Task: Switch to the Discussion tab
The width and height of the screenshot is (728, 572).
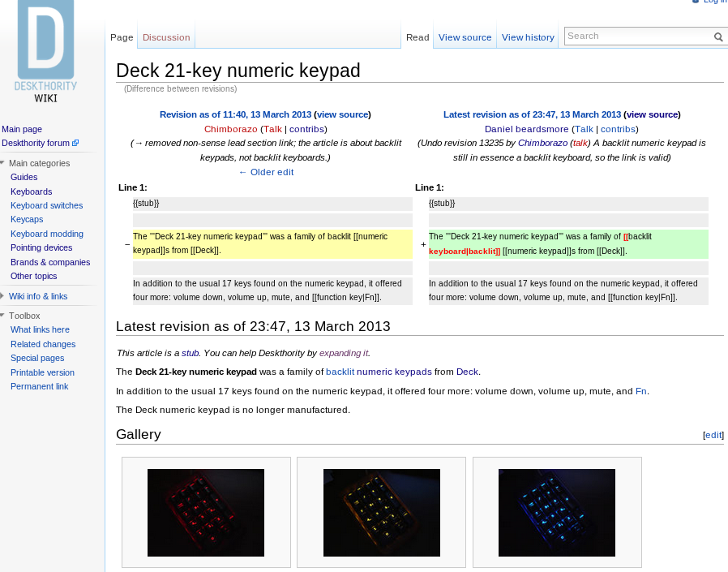Action: 166,37
